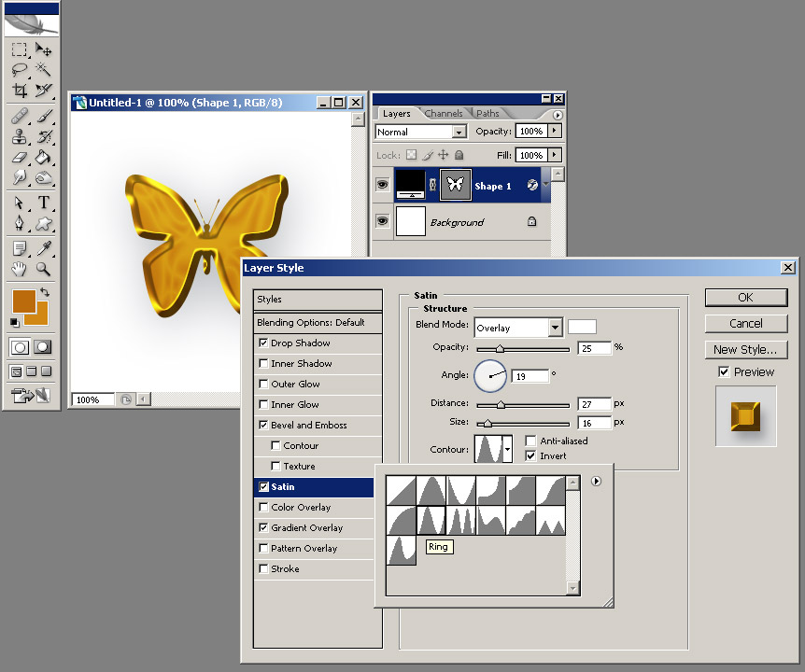The width and height of the screenshot is (805, 672).
Task: Enable the Outer Glow checkbox
Action: coord(263,384)
